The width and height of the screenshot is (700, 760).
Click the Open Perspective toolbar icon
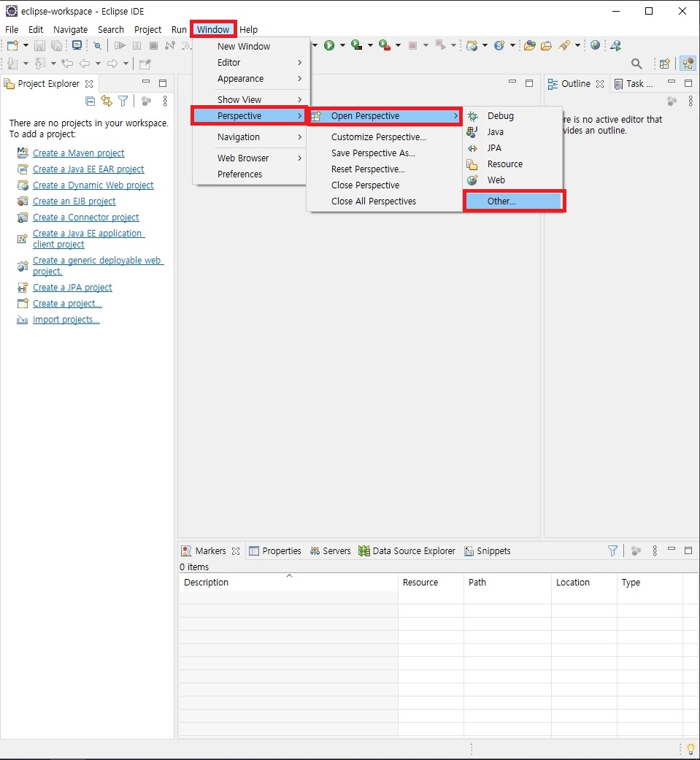665,64
